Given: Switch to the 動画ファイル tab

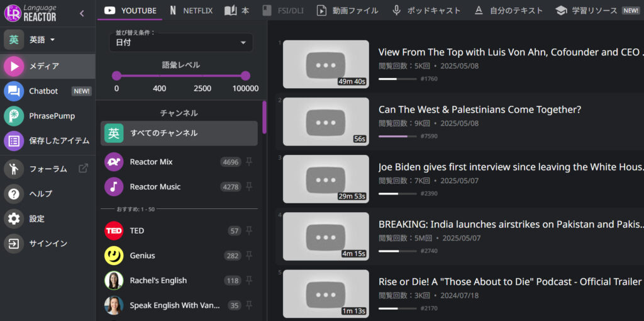Looking at the screenshot, I should coord(347,11).
